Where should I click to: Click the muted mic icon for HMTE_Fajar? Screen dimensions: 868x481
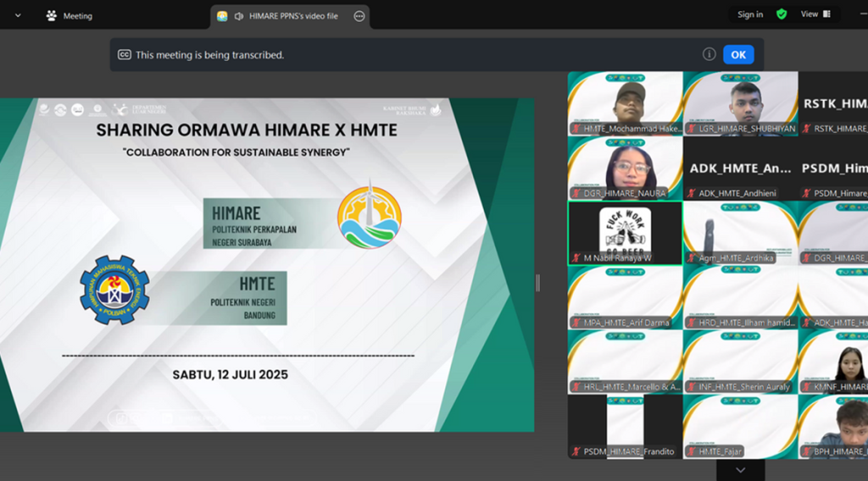pos(692,451)
